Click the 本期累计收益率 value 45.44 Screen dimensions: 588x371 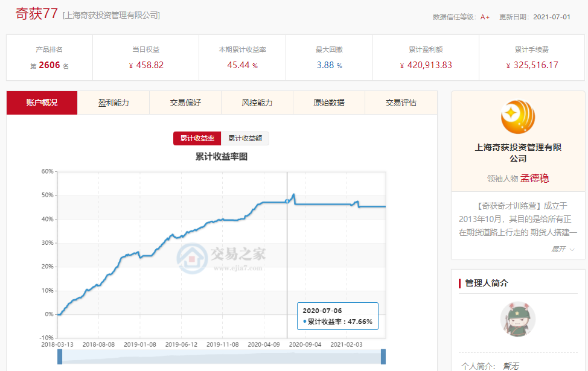click(238, 65)
